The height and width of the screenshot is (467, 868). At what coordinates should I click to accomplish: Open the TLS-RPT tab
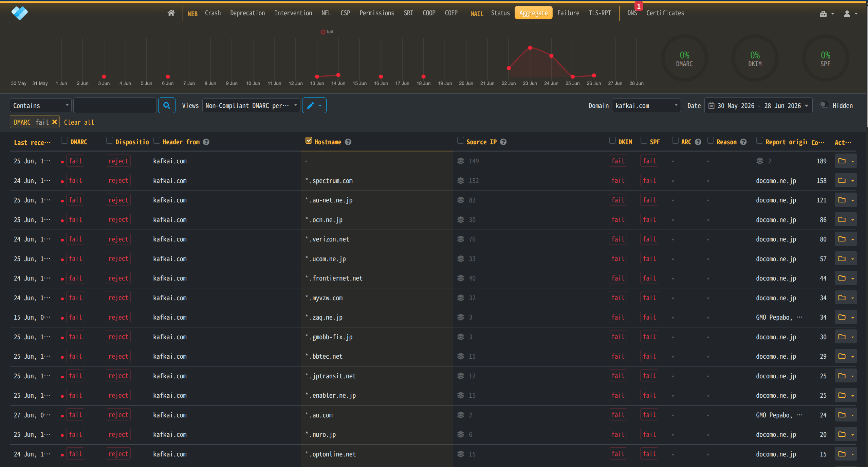(599, 13)
